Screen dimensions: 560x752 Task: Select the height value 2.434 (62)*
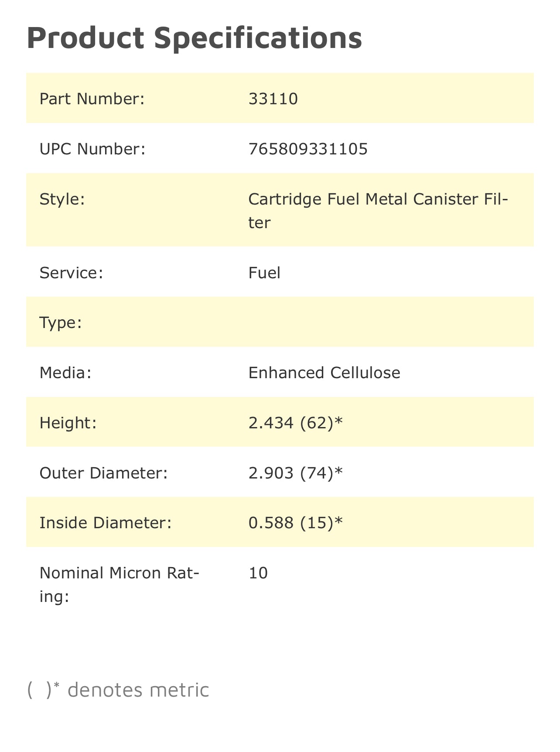pos(296,423)
